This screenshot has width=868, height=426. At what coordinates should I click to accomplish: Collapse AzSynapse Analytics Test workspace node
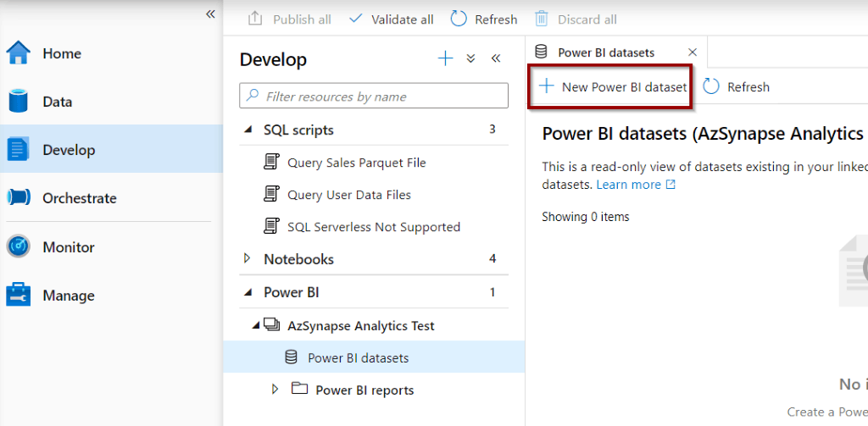pos(256,326)
